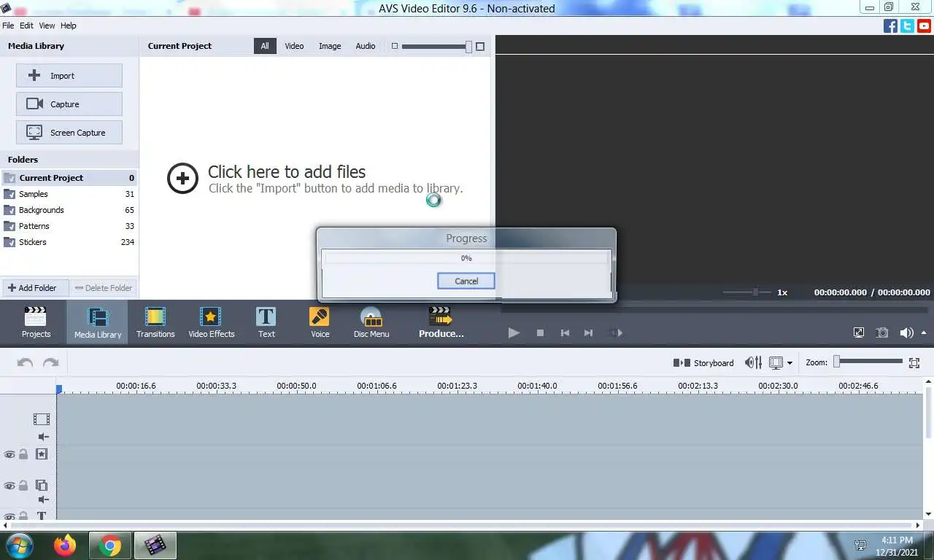Mute the overlay track audio
Image resolution: width=934 pixels, height=560 pixels.
pyautogui.click(x=44, y=499)
